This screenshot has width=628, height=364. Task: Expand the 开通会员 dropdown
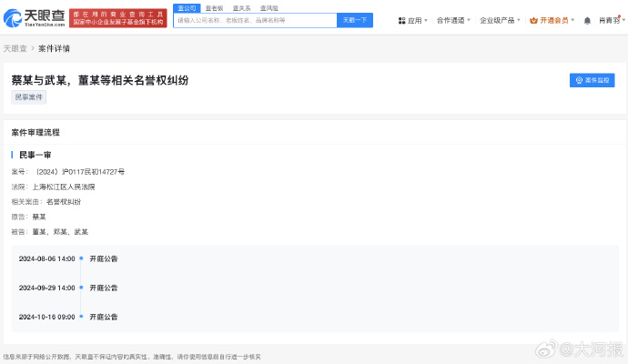point(572,20)
